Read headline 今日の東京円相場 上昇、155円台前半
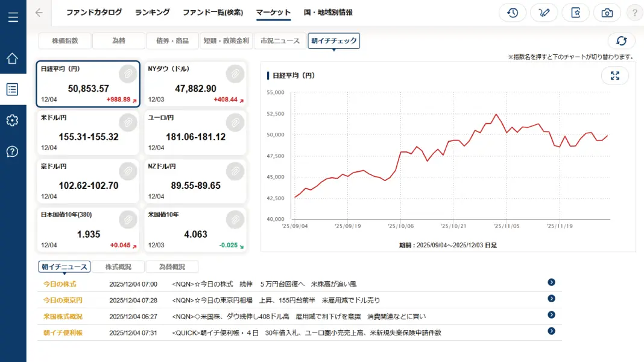644x362 pixels. tap(276, 300)
